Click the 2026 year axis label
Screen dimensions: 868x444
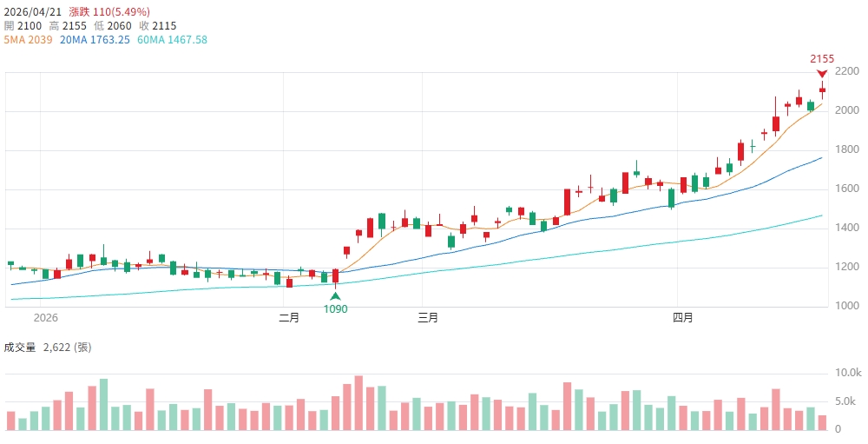pyautogui.click(x=45, y=318)
